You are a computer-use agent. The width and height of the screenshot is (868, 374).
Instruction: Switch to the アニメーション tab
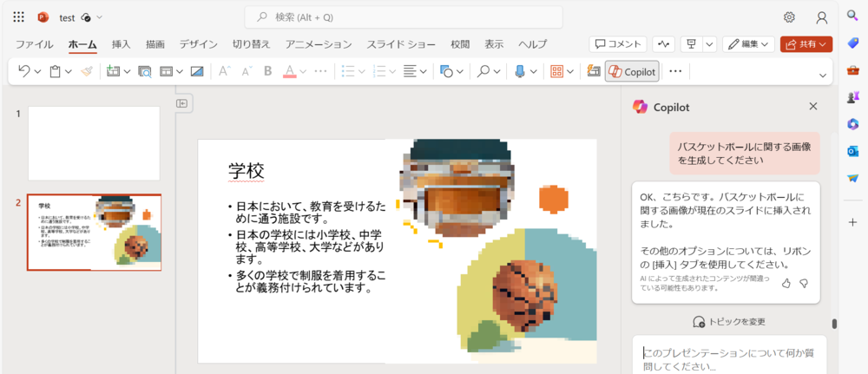(x=319, y=44)
